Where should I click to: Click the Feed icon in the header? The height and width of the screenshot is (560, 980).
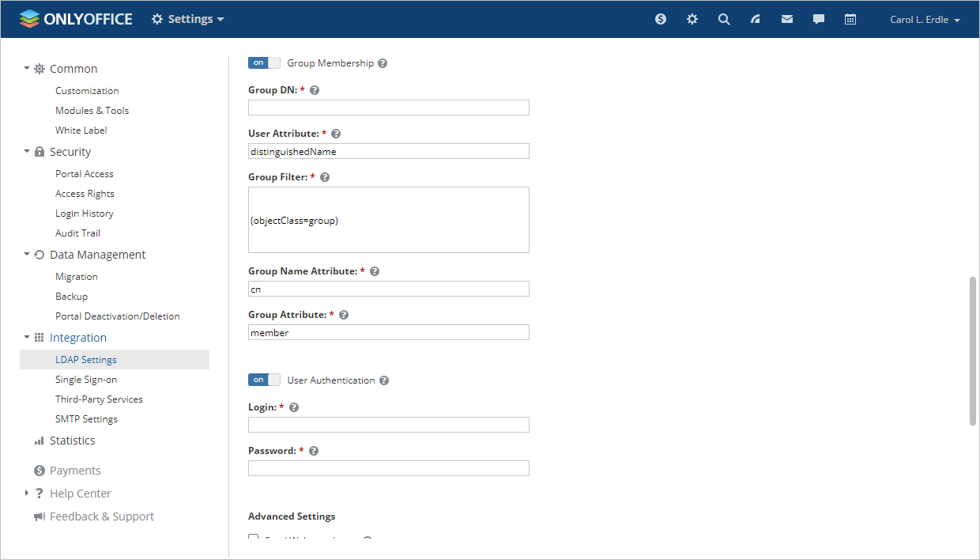pos(756,18)
